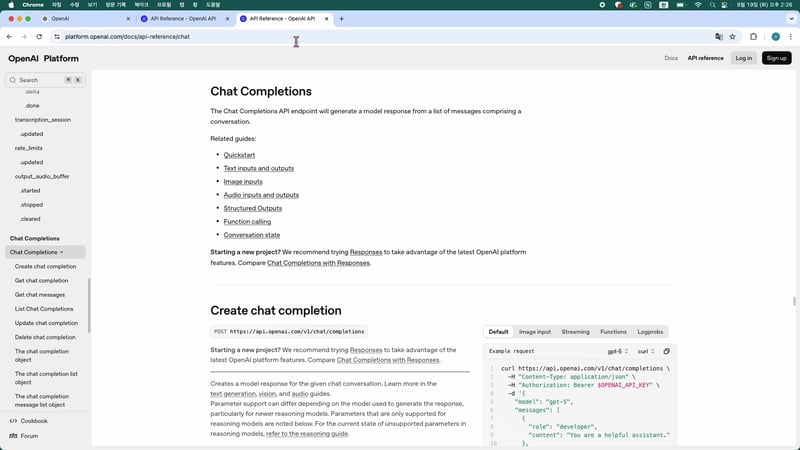The image size is (800, 450).
Task: Go back with the browser back arrow
Action: [10, 37]
